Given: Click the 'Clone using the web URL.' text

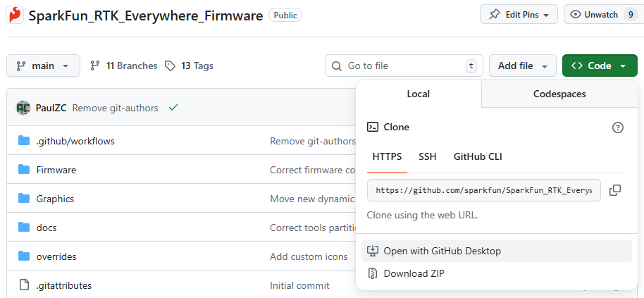Looking at the screenshot, I should click(422, 215).
